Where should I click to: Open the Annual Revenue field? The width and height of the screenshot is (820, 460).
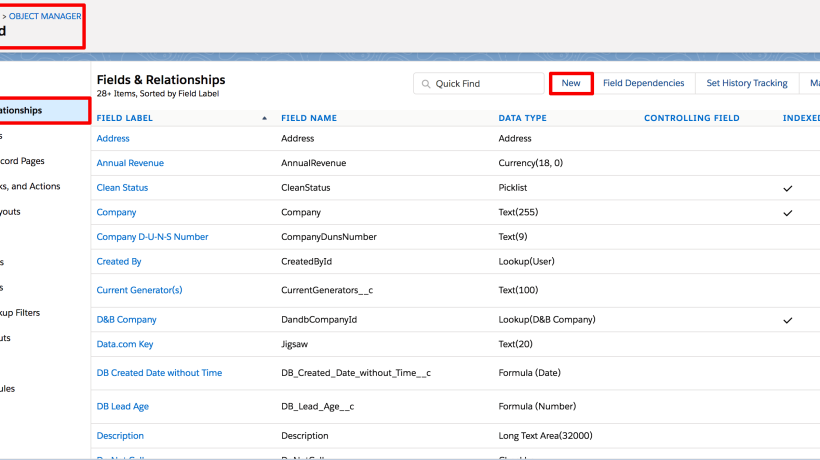[x=130, y=163]
